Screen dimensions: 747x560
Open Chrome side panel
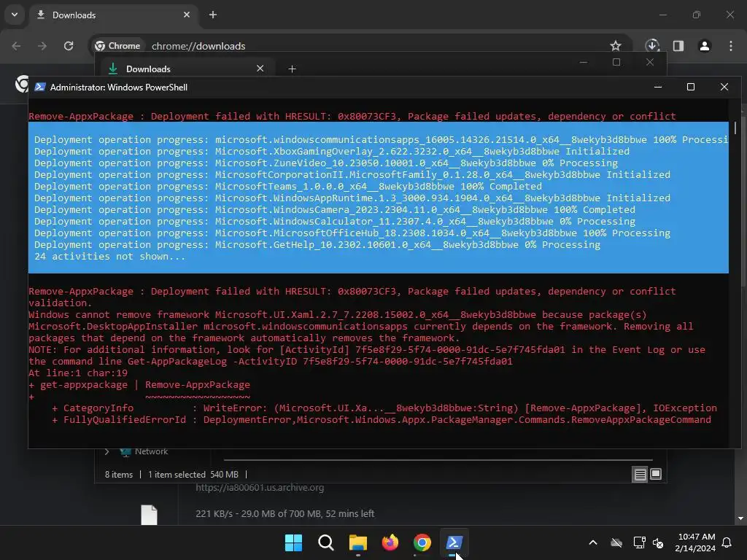click(x=678, y=46)
